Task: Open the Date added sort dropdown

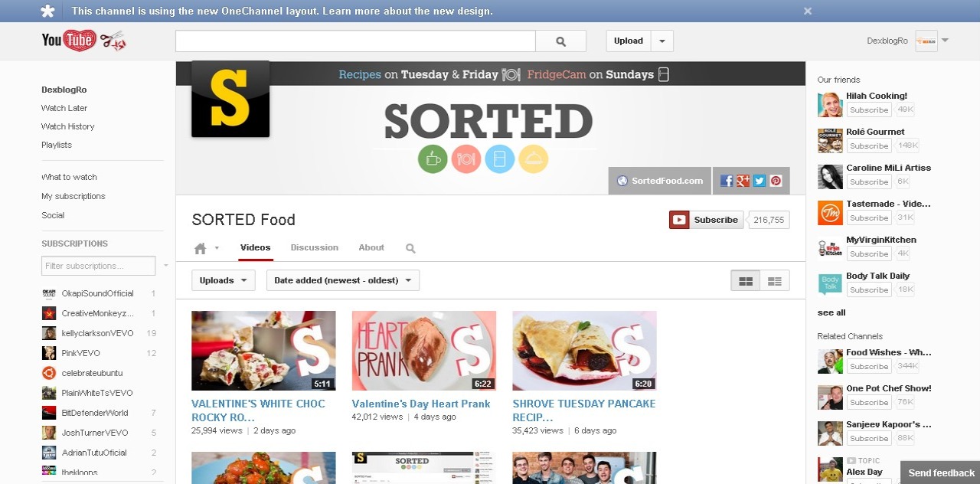Action: click(x=343, y=280)
